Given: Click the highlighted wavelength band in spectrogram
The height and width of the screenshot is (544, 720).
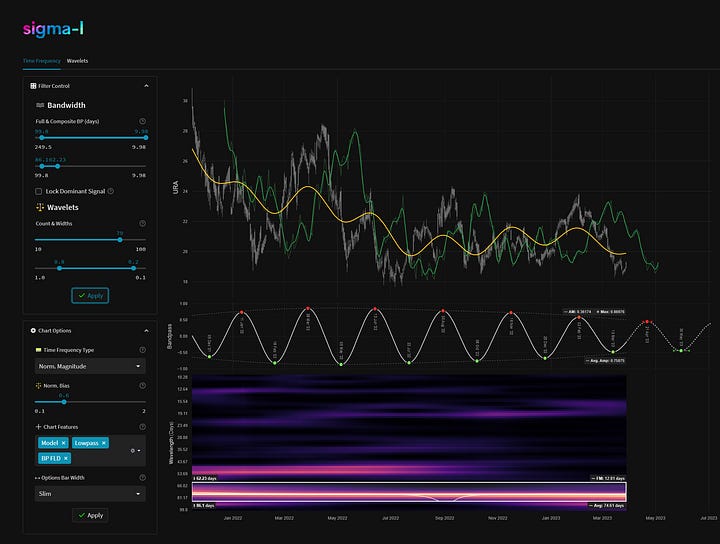Looking at the screenshot, I should tap(409, 492).
